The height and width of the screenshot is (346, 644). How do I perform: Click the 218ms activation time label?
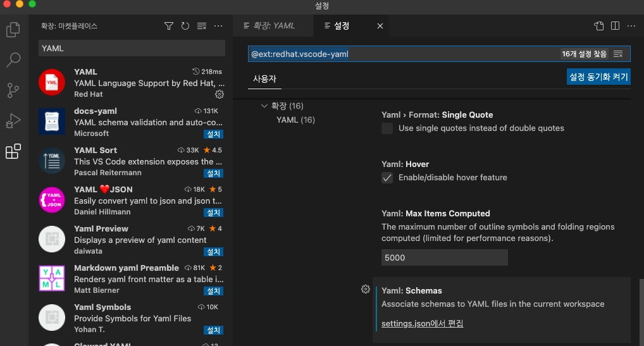coord(207,71)
